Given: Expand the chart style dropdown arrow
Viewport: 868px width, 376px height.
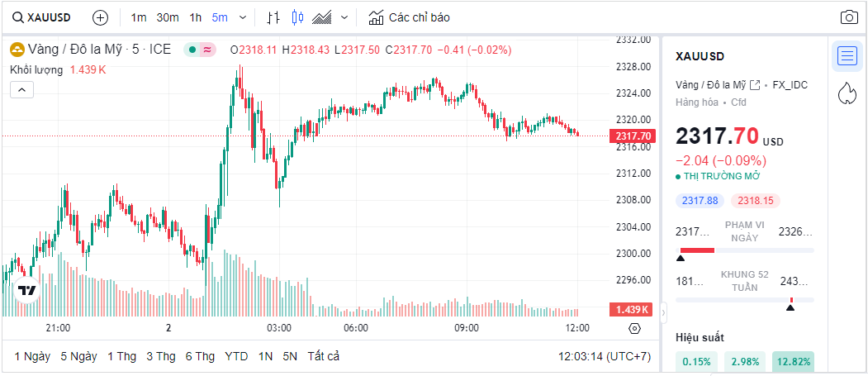Looking at the screenshot, I should 344,17.
